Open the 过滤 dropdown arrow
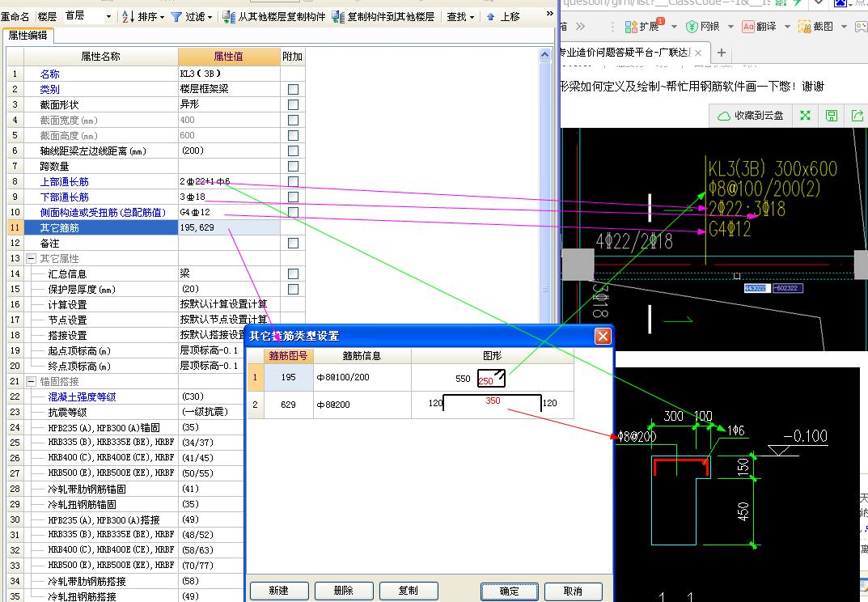 coord(210,17)
